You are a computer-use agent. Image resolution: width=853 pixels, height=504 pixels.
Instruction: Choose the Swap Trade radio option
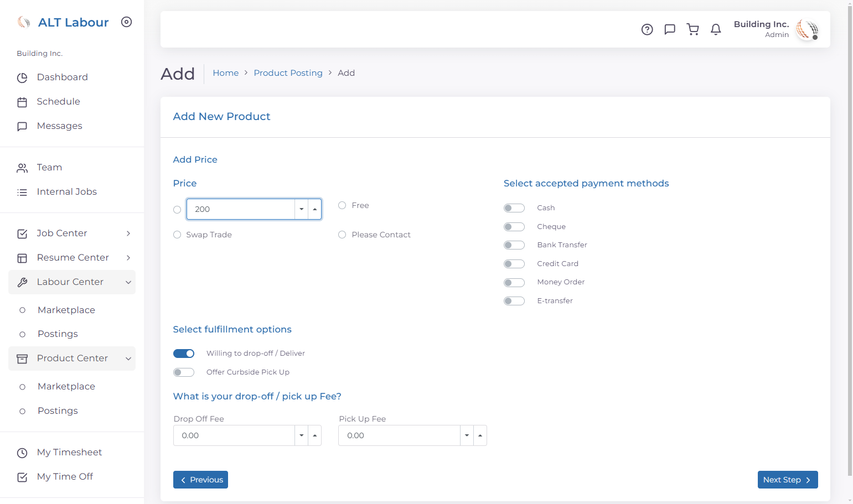coord(177,235)
